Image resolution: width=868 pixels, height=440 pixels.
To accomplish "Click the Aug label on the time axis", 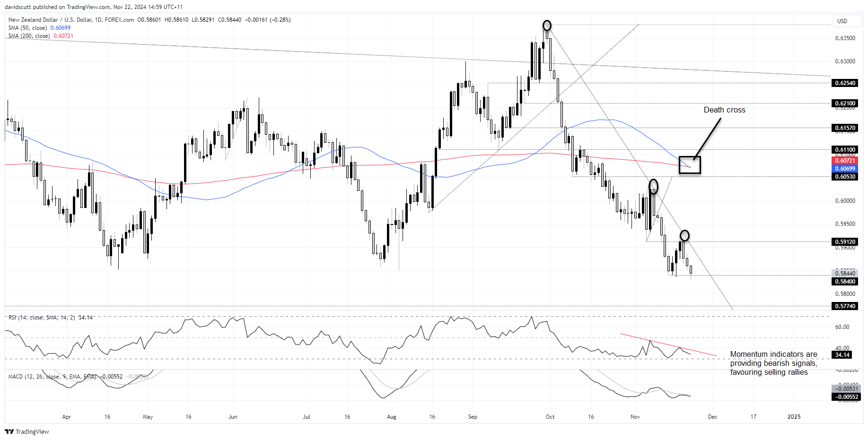I will pyautogui.click(x=391, y=417).
